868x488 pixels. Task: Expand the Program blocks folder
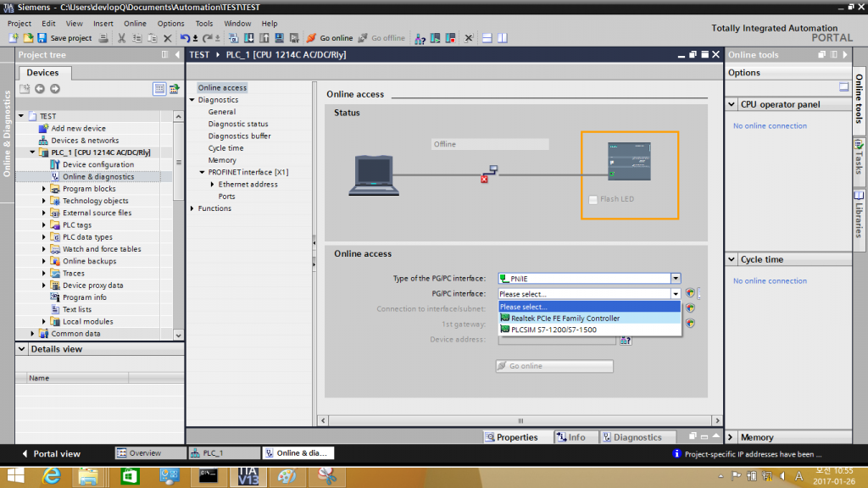tap(44, 189)
